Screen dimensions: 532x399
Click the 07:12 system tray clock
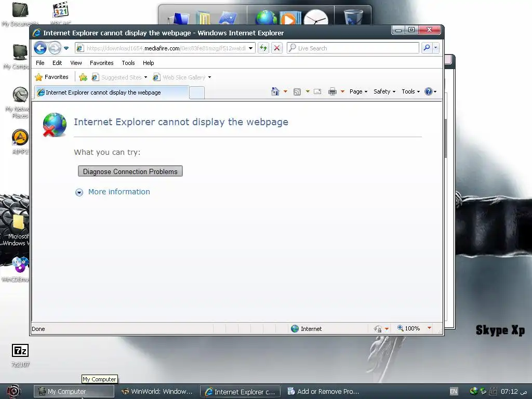pos(513,392)
